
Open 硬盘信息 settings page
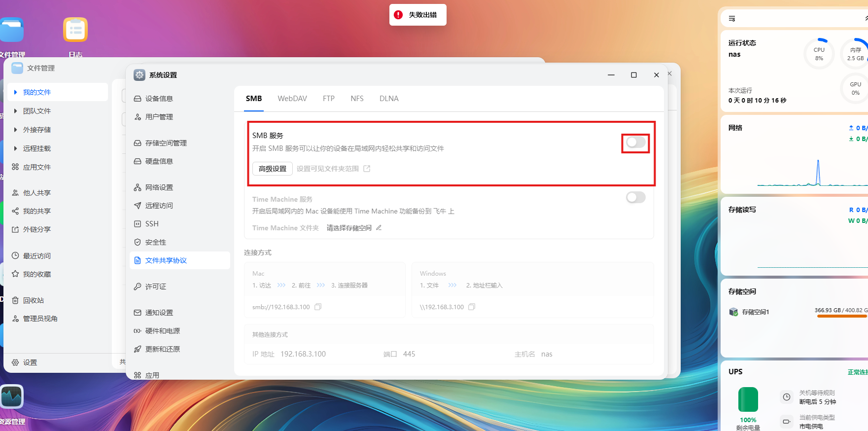pos(180,161)
